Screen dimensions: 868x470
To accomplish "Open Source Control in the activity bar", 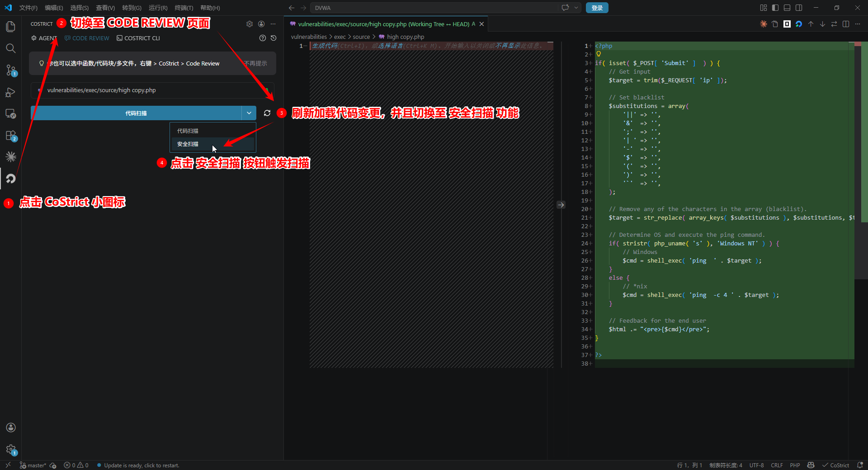I will coord(11,70).
